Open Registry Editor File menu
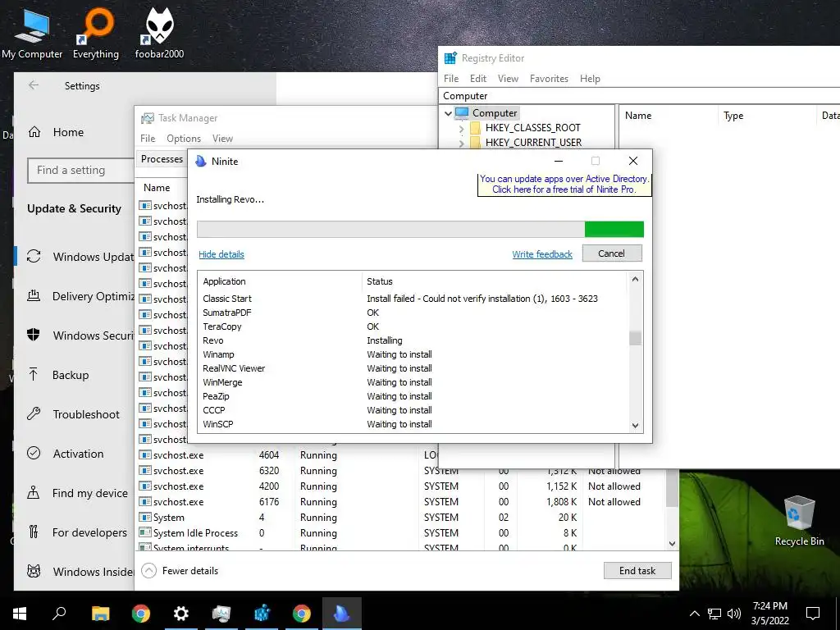The height and width of the screenshot is (630, 840). pos(451,78)
